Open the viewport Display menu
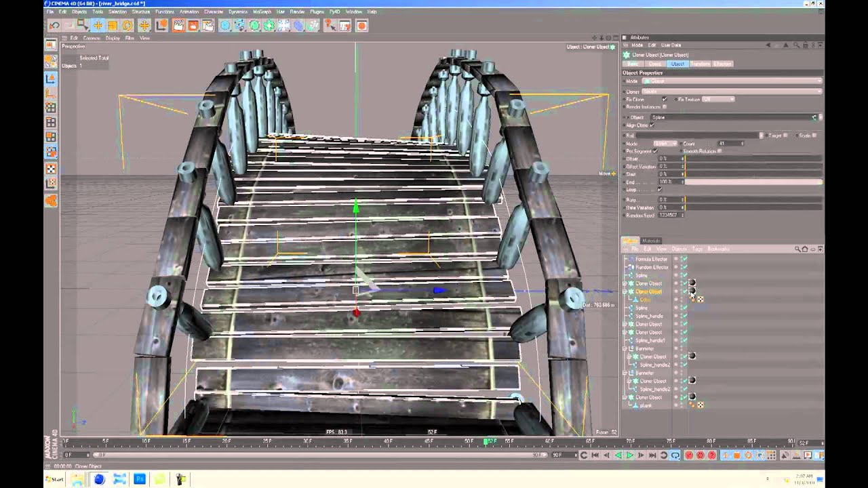 [x=113, y=38]
